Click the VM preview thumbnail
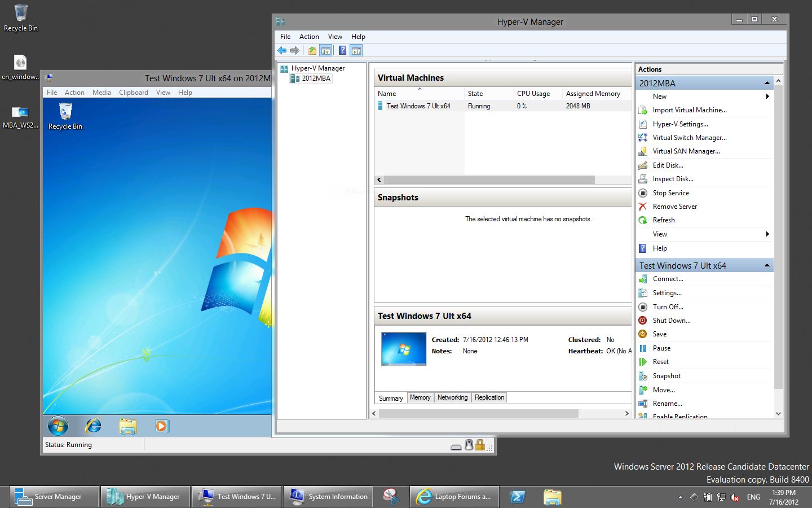This screenshot has width=812, height=508. coord(404,349)
